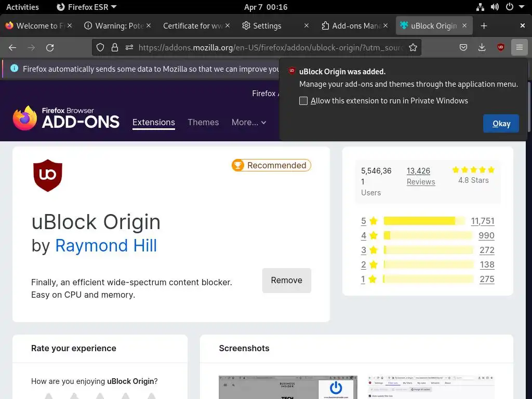Open the Extensions section

click(x=154, y=123)
